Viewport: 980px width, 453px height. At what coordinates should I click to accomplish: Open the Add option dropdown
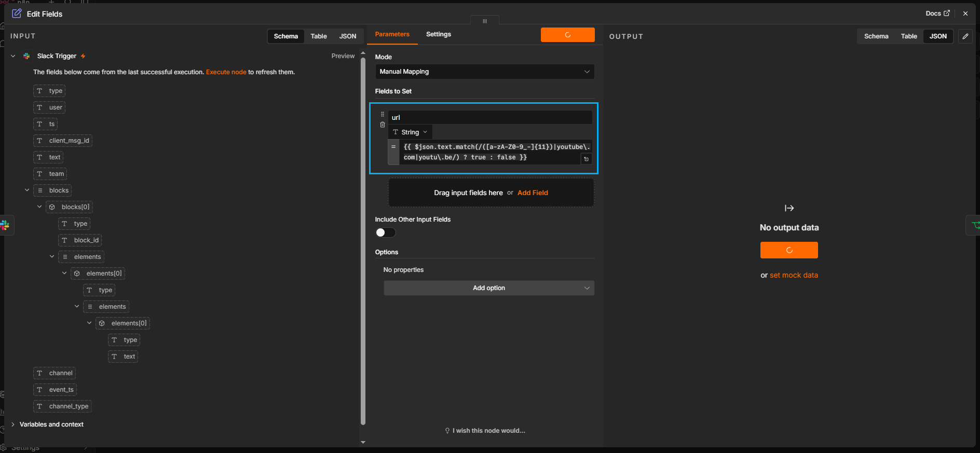(x=489, y=288)
